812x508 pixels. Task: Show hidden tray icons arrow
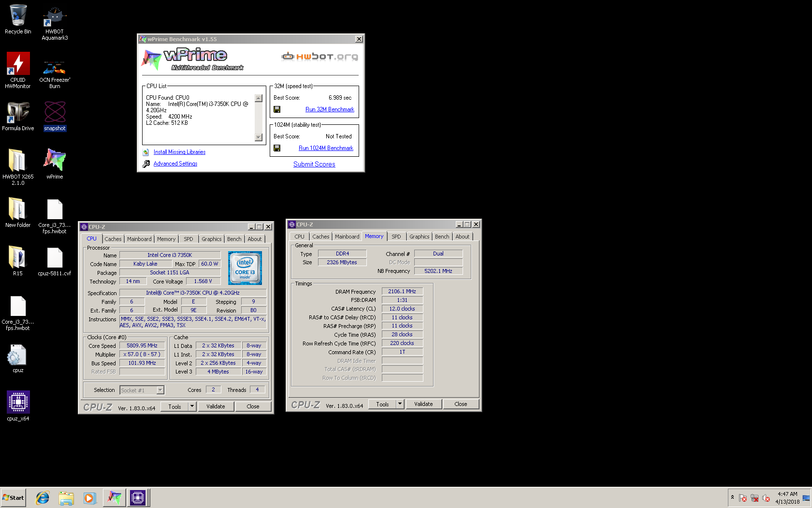[x=732, y=497]
